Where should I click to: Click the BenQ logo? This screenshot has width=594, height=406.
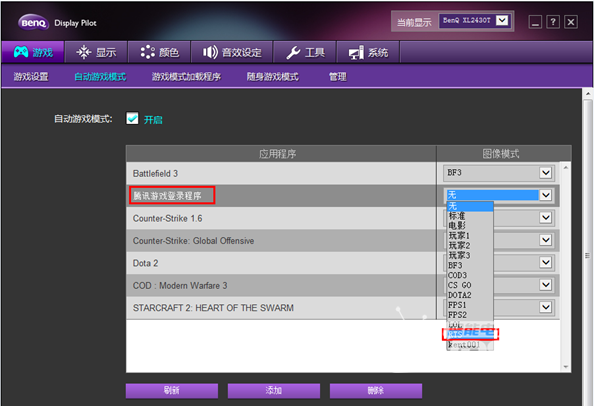(33, 23)
